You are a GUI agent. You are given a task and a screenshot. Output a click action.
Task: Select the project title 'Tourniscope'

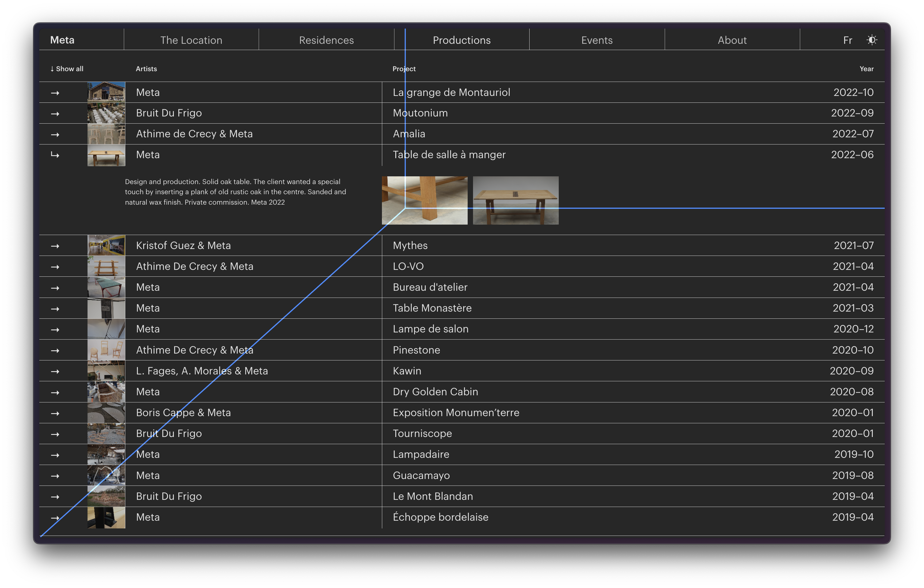422,433
